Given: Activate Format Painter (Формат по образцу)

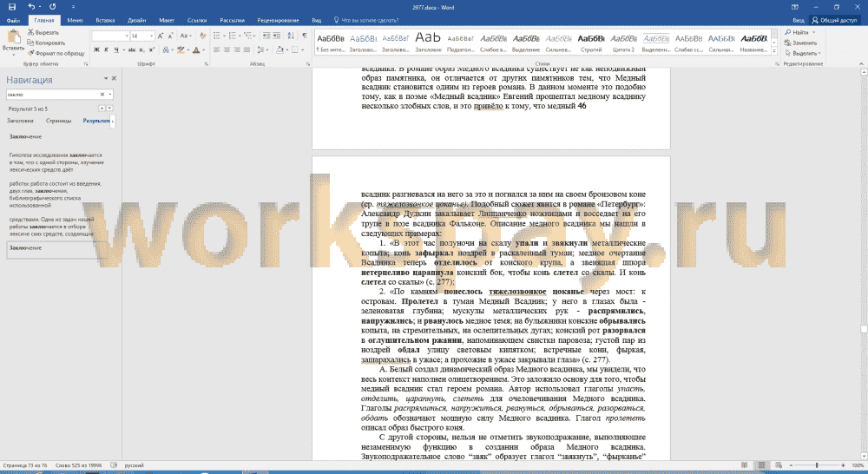Looking at the screenshot, I should [56, 53].
